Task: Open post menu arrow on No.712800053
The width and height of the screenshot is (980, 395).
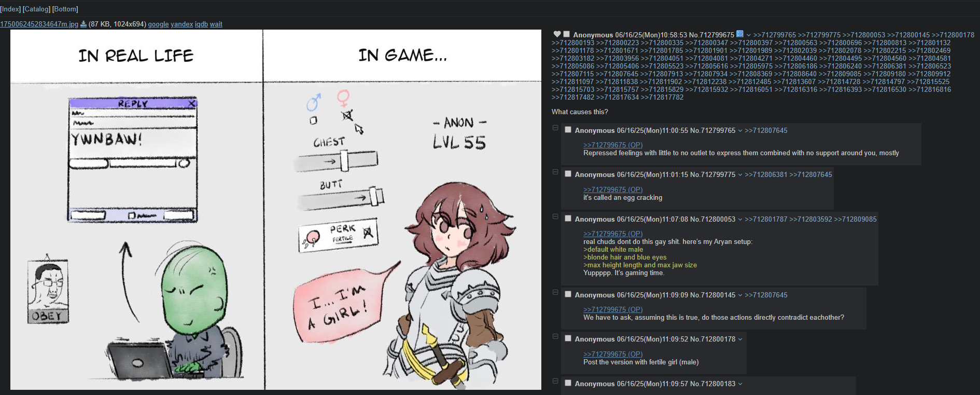Action: pyautogui.click(x=740, y=220)
